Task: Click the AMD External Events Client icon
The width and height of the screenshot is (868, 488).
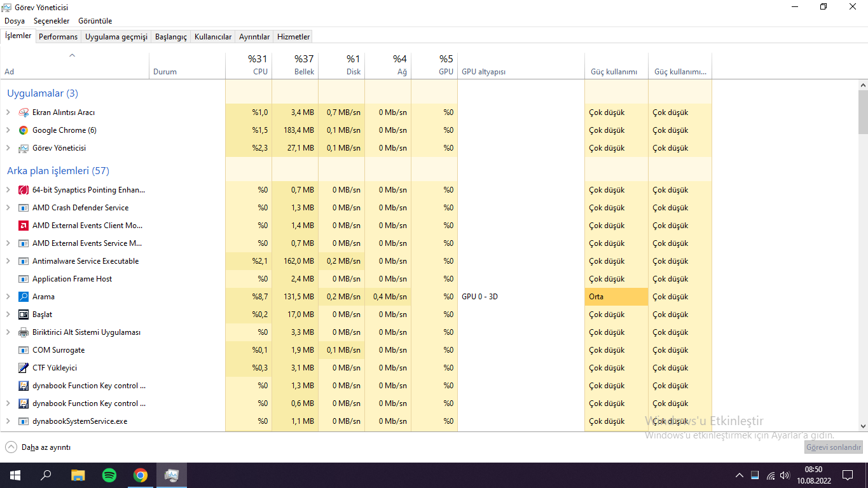Action: pyautogui.click(x=24, y=226)
